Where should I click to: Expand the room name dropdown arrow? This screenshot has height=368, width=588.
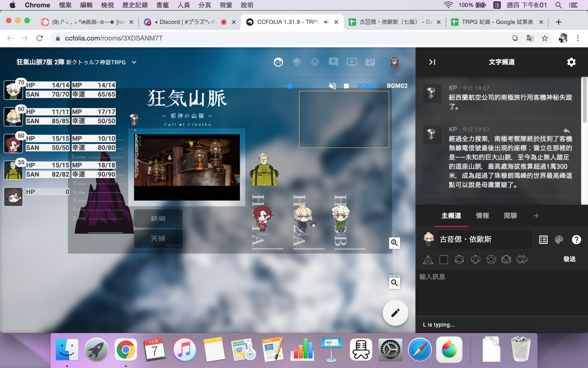pos(134,62)
